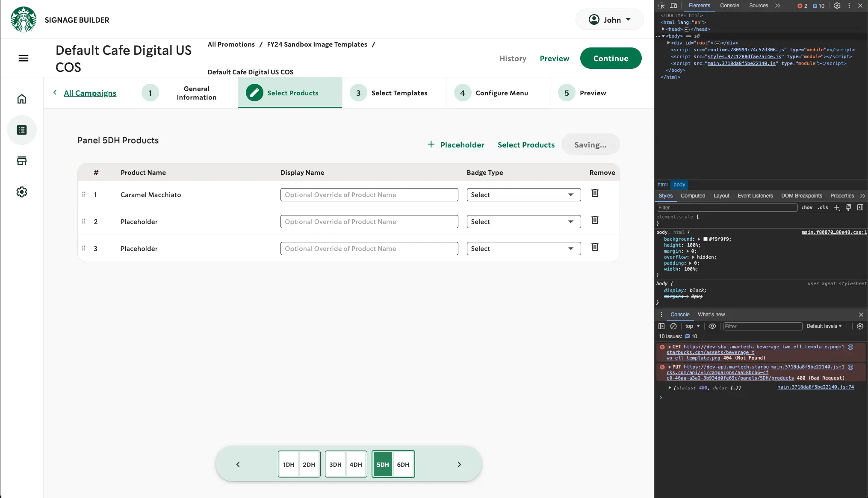Toggle DevTools device toolbar
Image resolution: width=868 pixels, height=498 pixels.
pos(673,6)
